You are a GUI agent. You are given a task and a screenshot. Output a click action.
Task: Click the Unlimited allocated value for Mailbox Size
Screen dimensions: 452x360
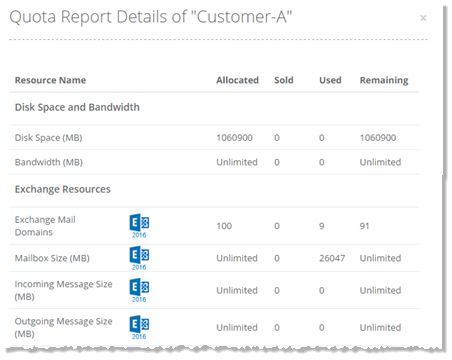(237, 258)
